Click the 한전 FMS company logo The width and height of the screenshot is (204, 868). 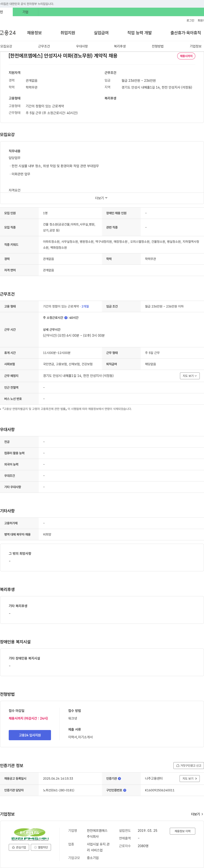(30, 835)
